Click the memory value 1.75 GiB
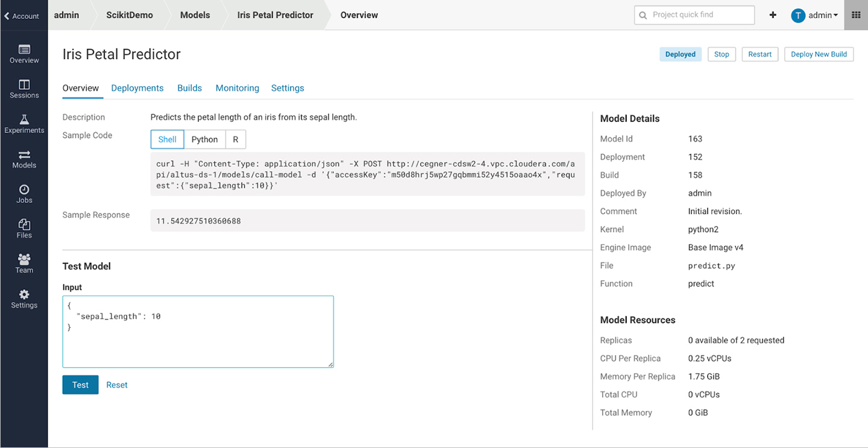This screenshot has height=448, width=868. point(704,376)
